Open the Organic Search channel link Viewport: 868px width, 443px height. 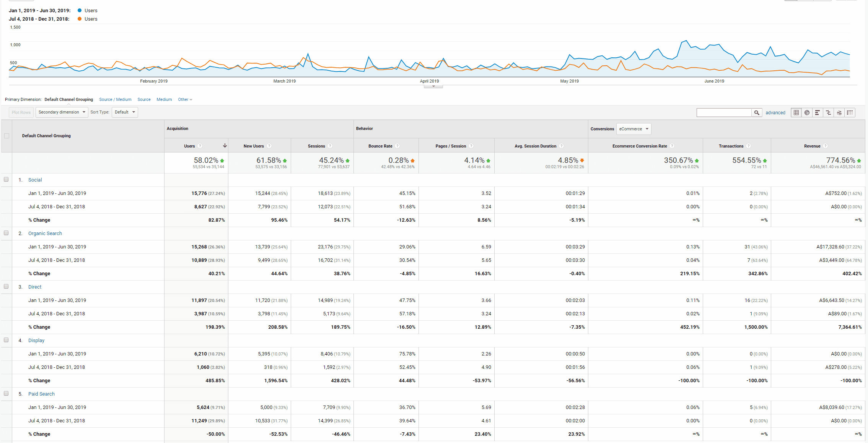click(45, 234)
